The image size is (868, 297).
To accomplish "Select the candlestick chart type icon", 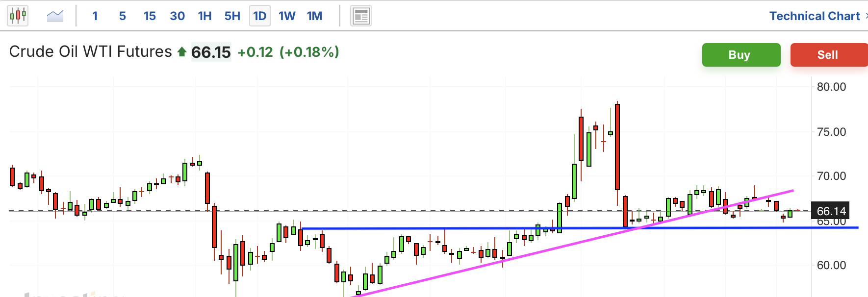I will coord(18,16).
